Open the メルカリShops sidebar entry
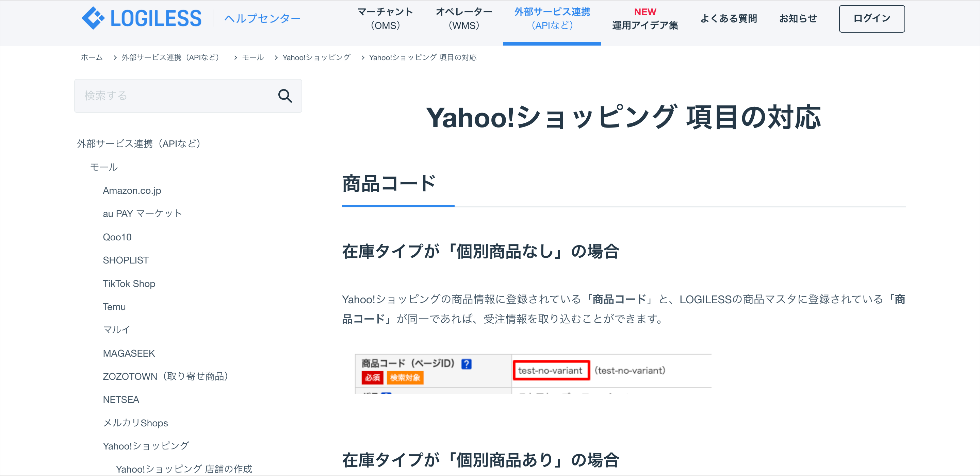 pos(135,423)
